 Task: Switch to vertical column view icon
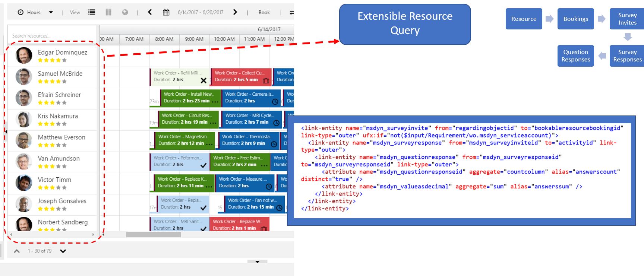click(108, 12)
